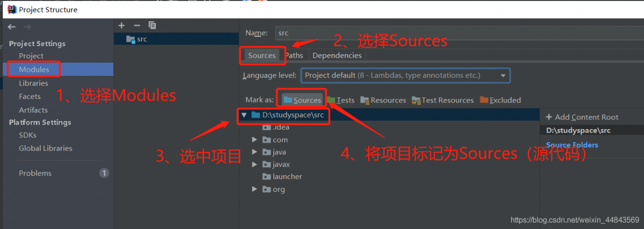Open the Language level dropdown
This screenshot has height=229, width=644.
(406, 75)
